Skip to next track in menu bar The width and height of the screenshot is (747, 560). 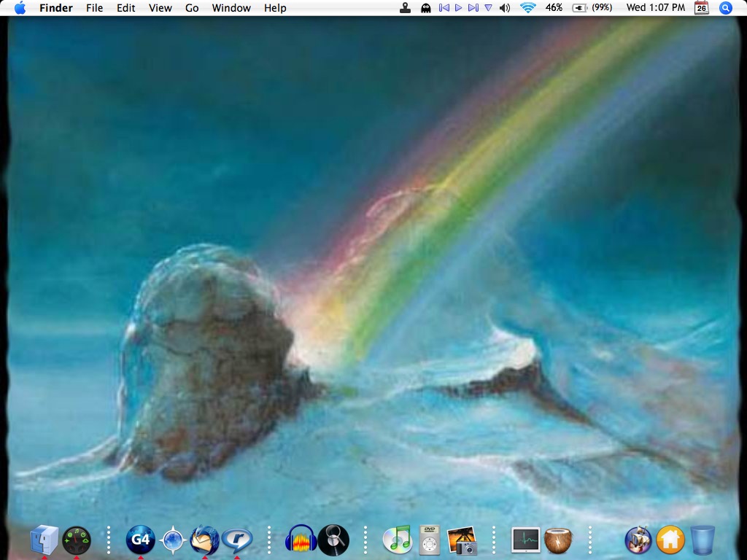click(x=473, y=7)
